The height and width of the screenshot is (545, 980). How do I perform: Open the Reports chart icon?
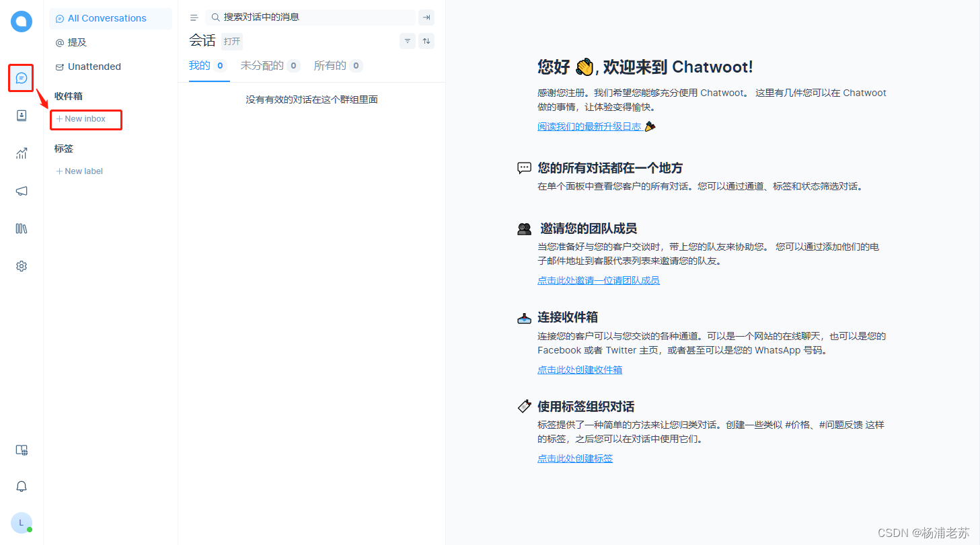pos(22,153)
